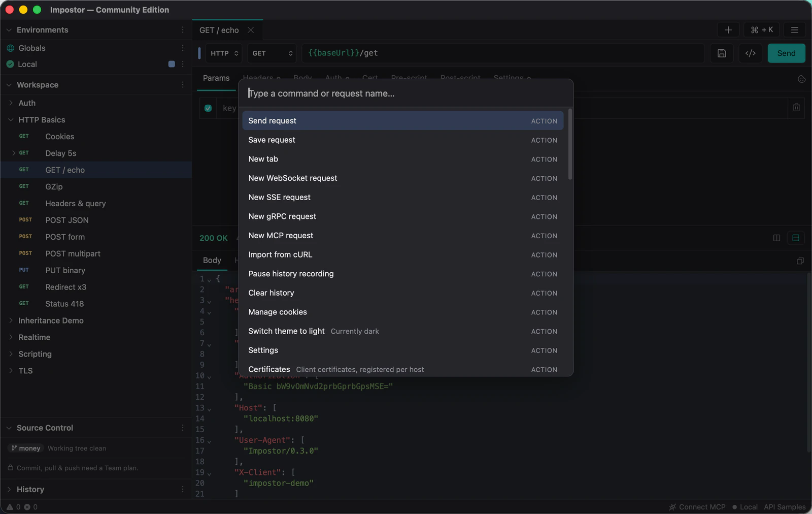Open Local environment options menu
The width and height of the screenshot is (812, 514).
tap(183, 64)
